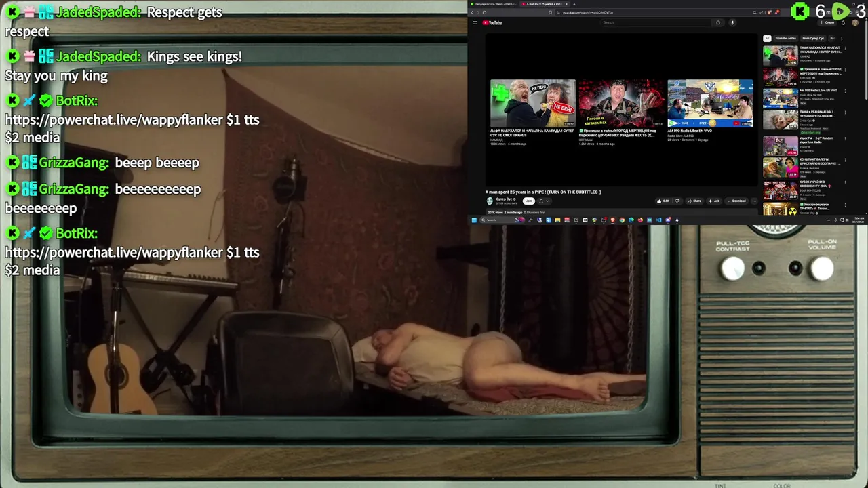The width and height of the screenshot is (868, 488).
Task: Switch to the A man spent 25 years tab
Action: click(x=545, y=4)
